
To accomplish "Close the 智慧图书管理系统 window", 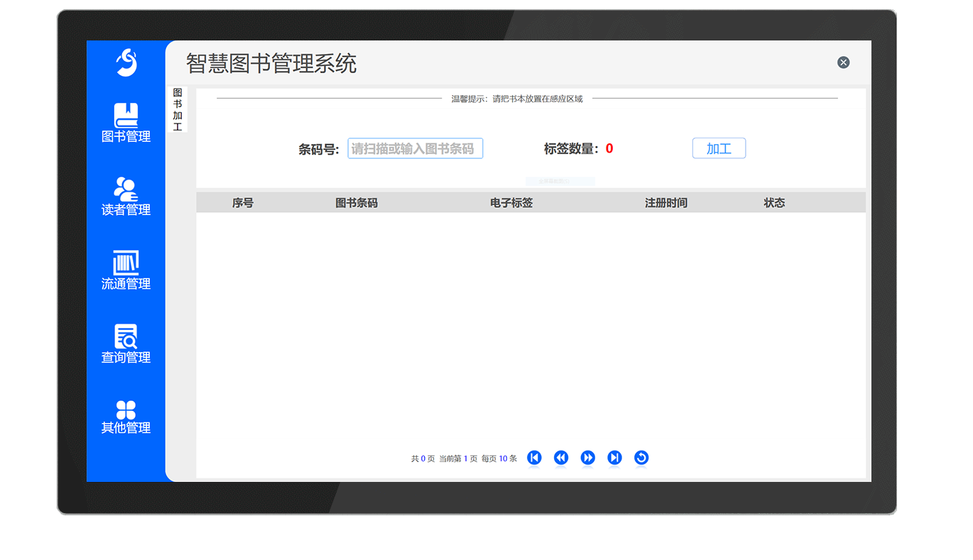I will click(x=843, y=62).
